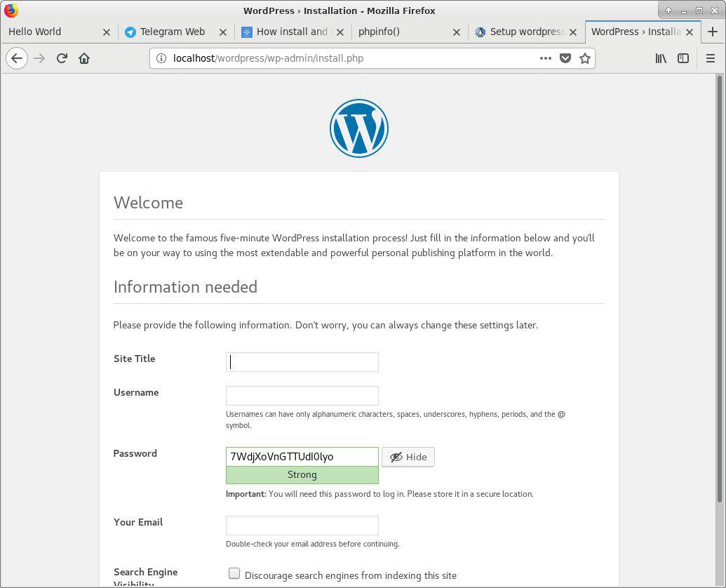This screenshot has width=726, height=588.
Task: Bookmark this page with the star icon
Action: 585,58
